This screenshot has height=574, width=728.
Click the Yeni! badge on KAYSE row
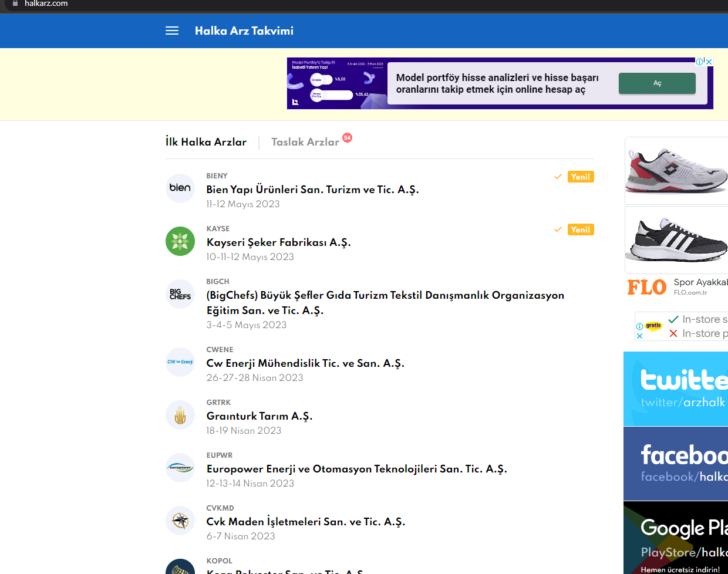point(581,229)
